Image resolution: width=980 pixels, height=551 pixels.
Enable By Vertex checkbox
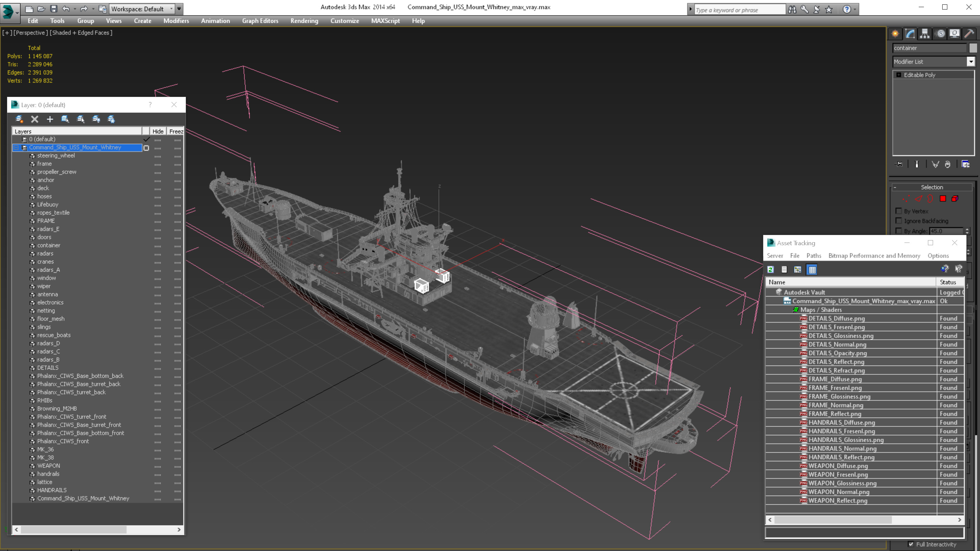(899, 211)
